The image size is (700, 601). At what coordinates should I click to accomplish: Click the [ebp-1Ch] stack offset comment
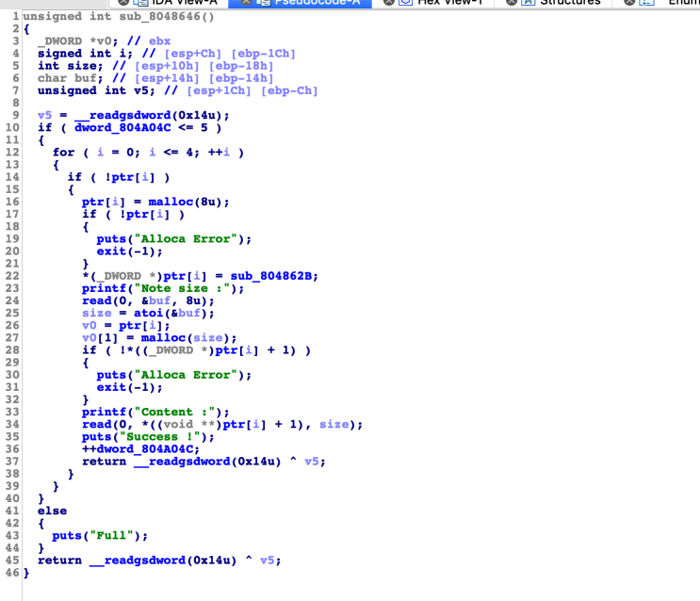264,54
